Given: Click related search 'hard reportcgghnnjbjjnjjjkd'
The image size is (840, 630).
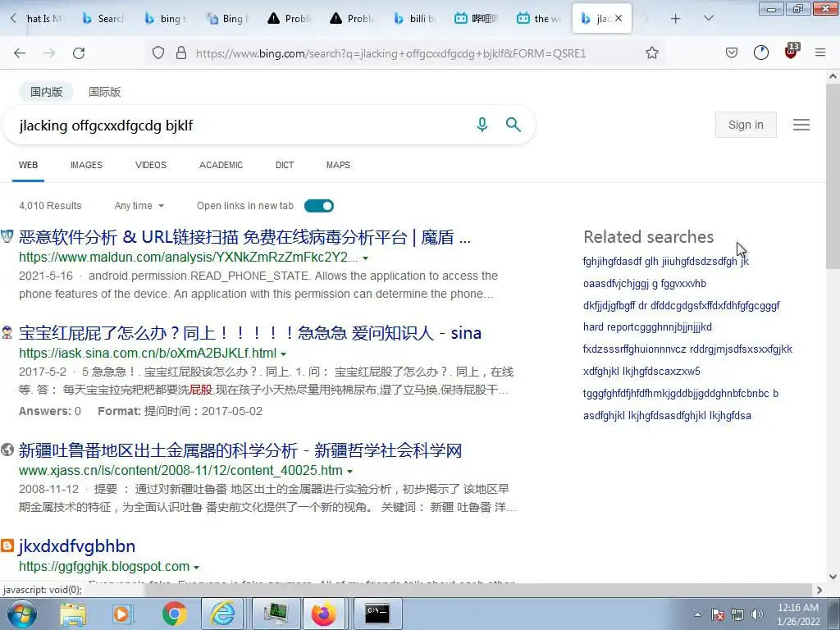Looking at the screenshot, I should tap(647, 326).
